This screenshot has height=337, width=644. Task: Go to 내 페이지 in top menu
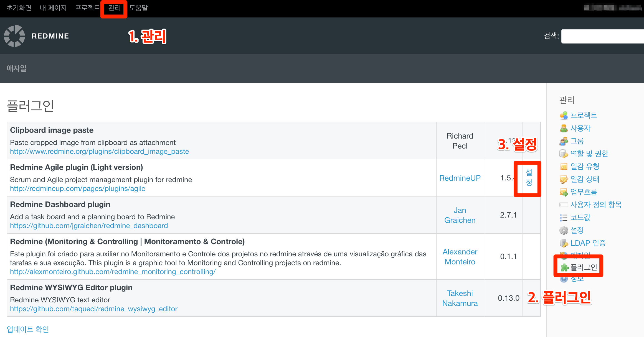click(53, 8)
